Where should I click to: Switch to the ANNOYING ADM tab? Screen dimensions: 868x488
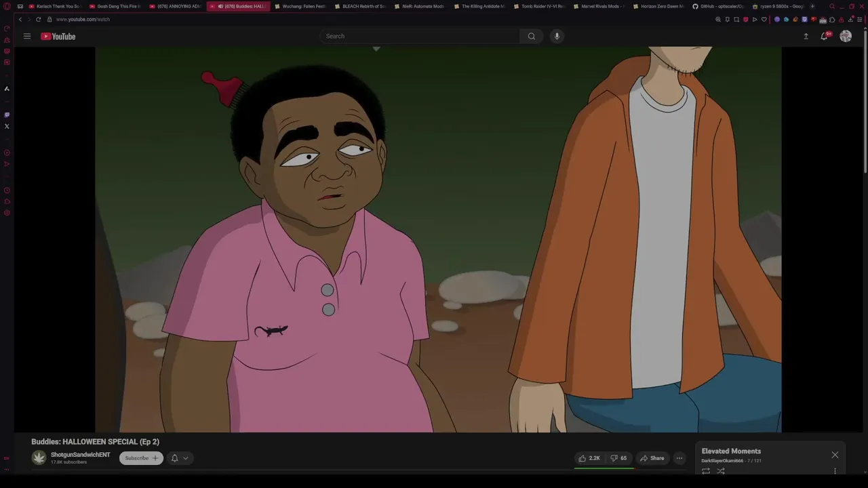pos(175,6)
